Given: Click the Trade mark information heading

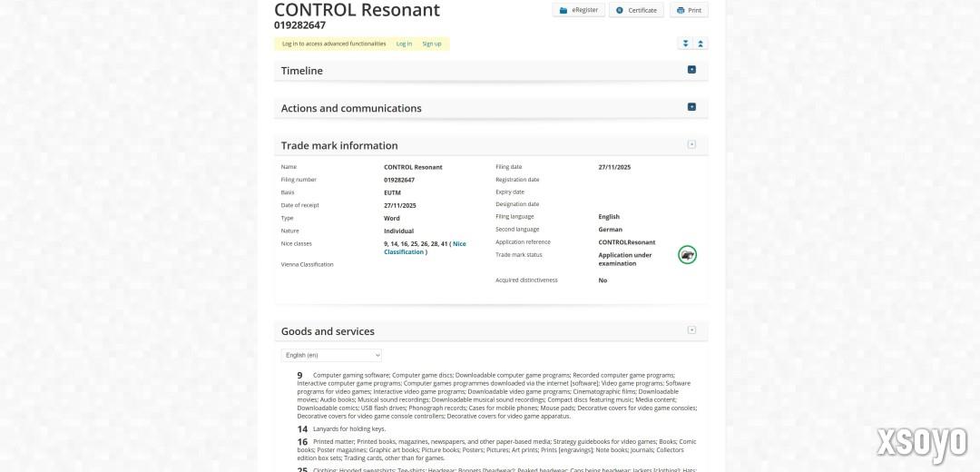Looking at the screenshot, I should [339, 145].
